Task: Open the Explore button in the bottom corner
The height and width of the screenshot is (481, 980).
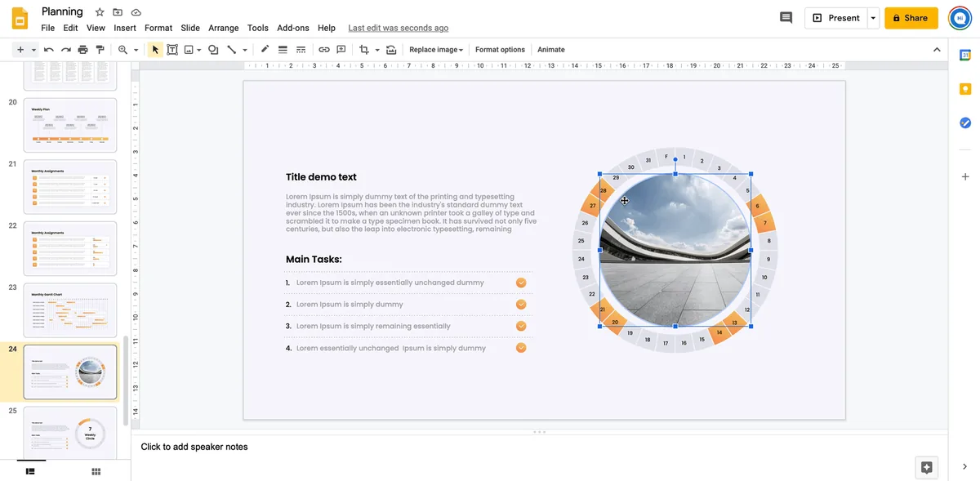Action: (x=926, y=467)
